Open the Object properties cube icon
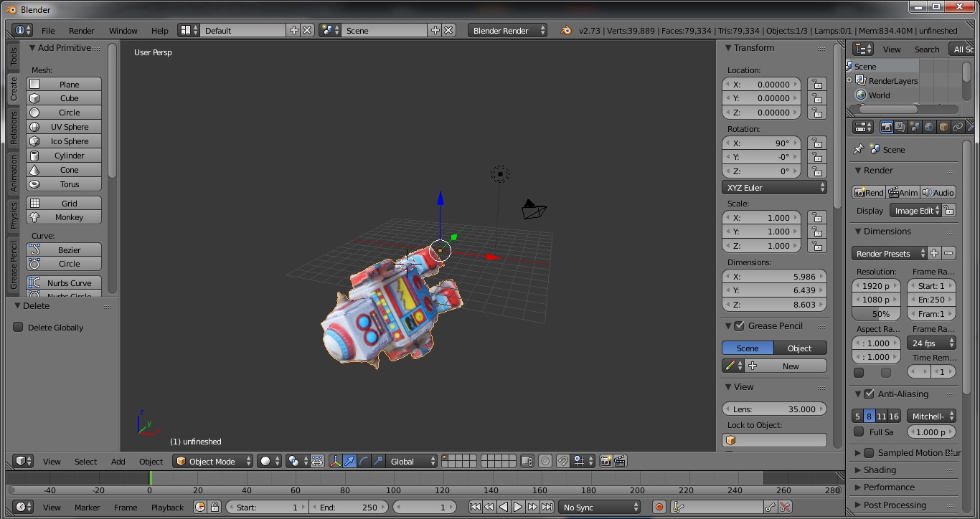The width and height of the screenshot is (980, 519). click(943, 127)
